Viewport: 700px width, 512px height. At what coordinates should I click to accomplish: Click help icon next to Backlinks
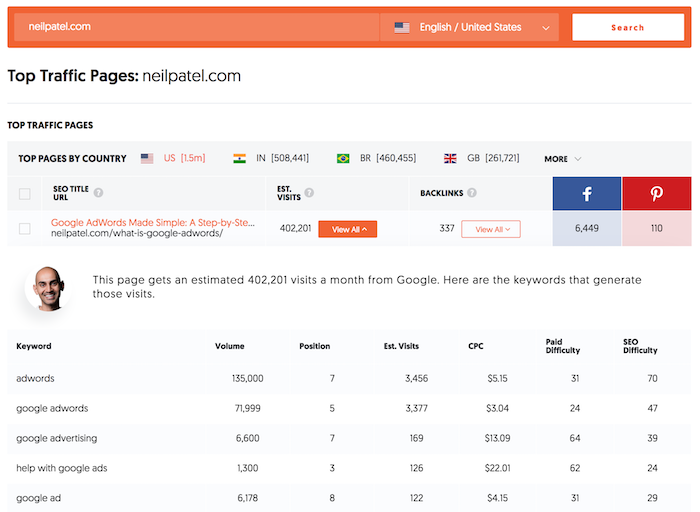click(x=471, y=193)
